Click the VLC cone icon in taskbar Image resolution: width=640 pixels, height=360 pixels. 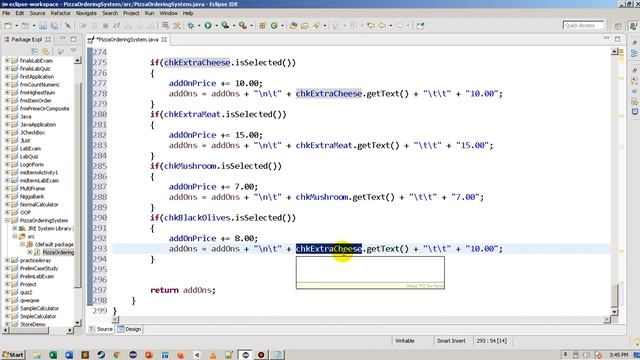coord(213,355)
